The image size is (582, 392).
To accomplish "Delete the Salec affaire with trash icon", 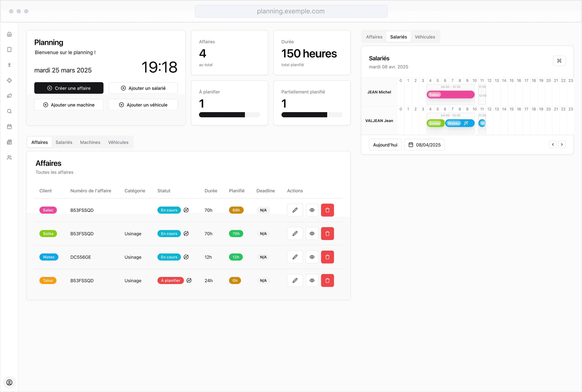I will [327, 210].
